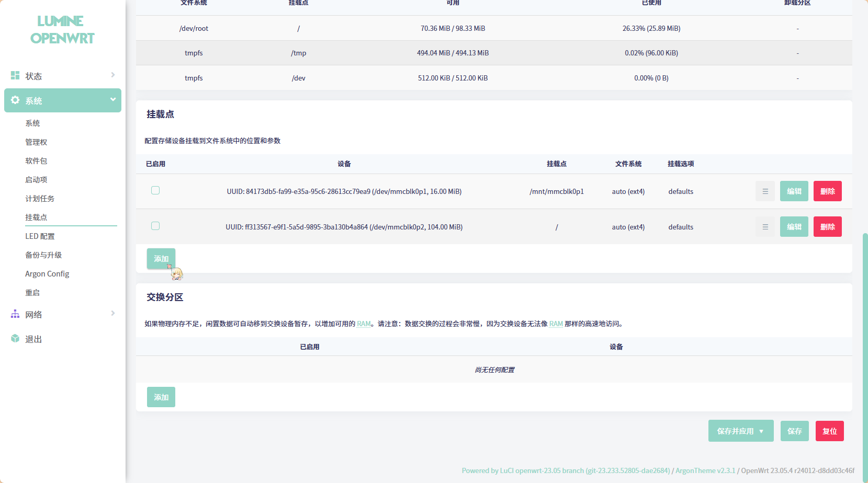868x483 pixels.
Task: Click the status dashboard icon in sidebar
Action: coord(15,76)
